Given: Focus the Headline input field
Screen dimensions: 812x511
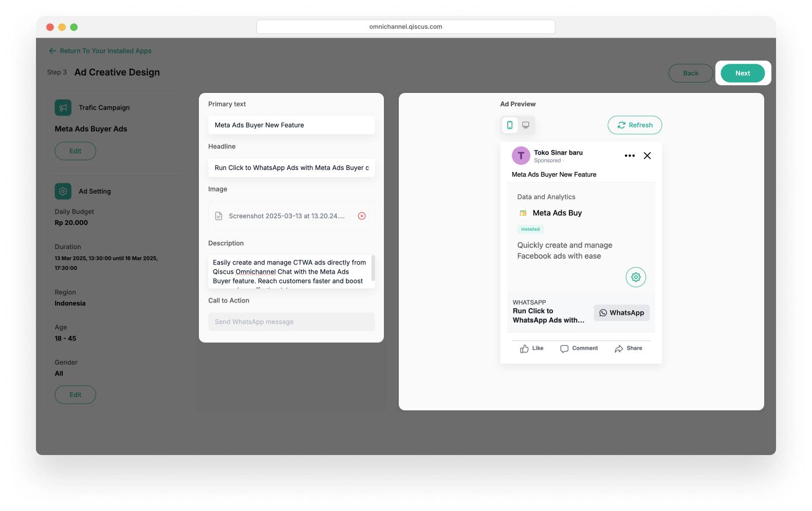Looking at the screenshot, I should click(291, 168).
